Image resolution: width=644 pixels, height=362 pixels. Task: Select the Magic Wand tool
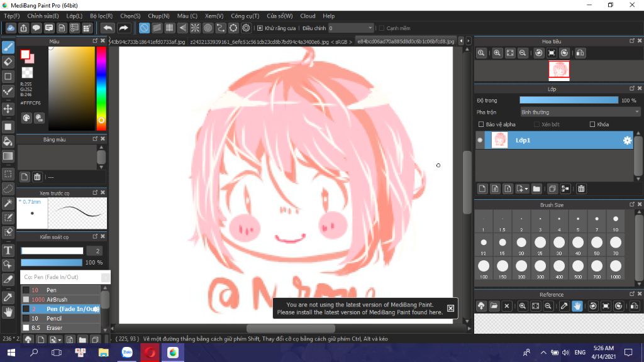coord(8,203)
